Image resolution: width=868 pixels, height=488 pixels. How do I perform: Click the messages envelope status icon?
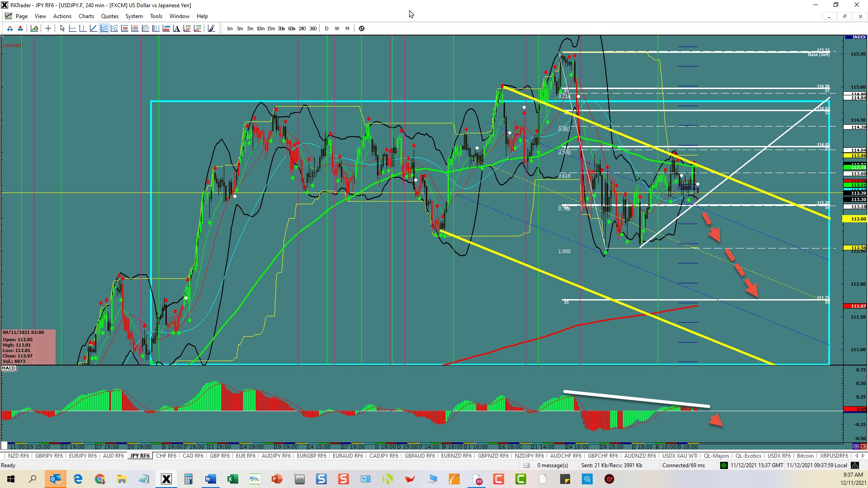point(526,465)
